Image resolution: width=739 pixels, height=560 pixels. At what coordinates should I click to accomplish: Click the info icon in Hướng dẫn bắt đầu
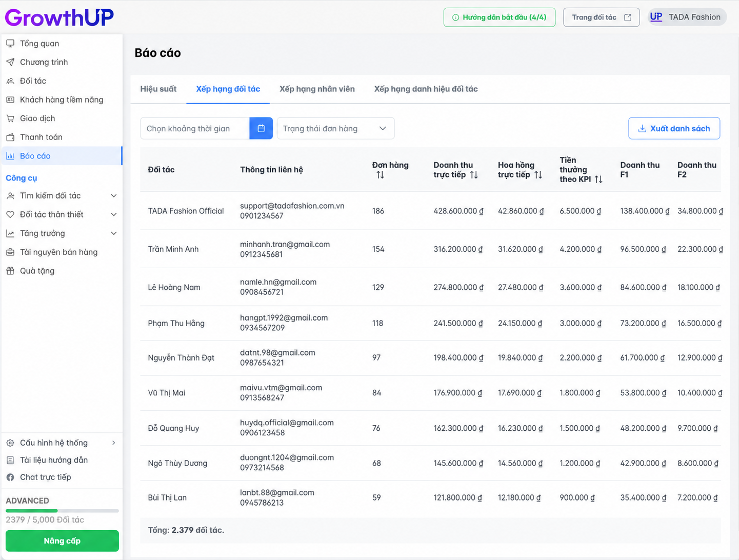tap(455, 17)
